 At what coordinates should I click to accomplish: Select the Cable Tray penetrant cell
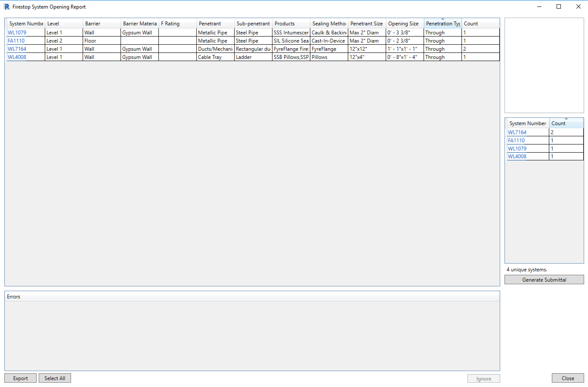[x=215, y=57]
